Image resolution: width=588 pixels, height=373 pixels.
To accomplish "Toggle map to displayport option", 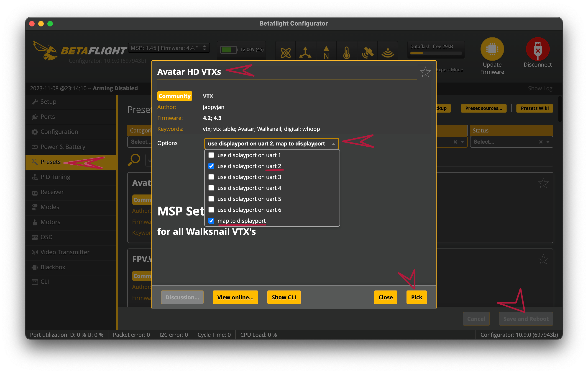I will click(211, 221).
